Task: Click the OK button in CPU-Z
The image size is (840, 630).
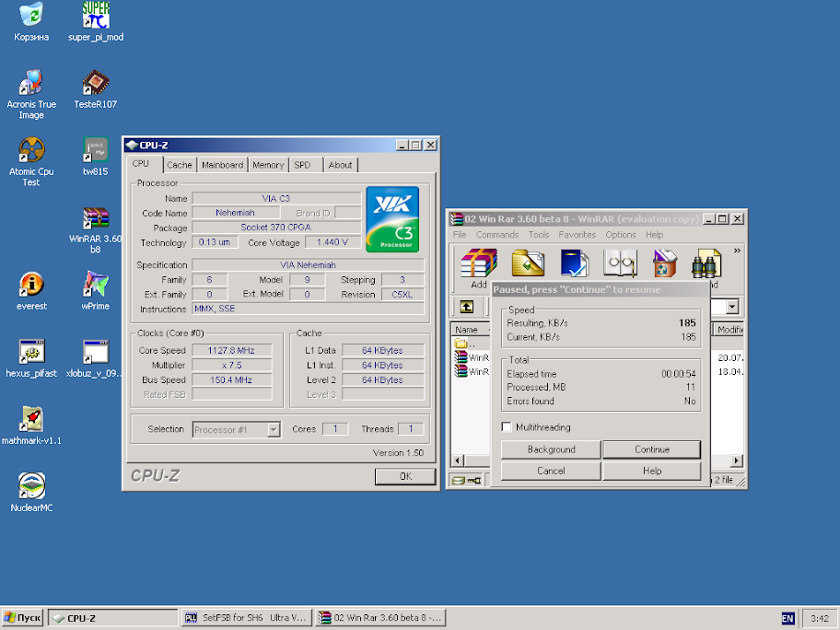Action: pyautogui.click(x=405, y=476)
